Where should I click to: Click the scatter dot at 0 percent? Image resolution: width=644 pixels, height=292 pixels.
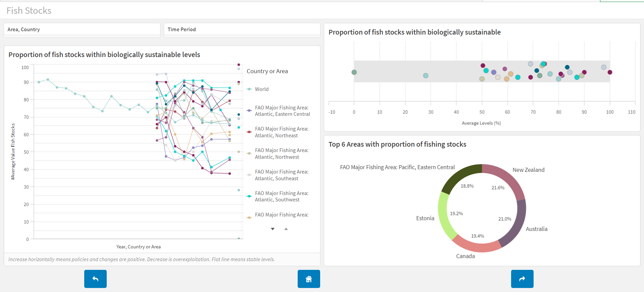[x=354, y=72]
